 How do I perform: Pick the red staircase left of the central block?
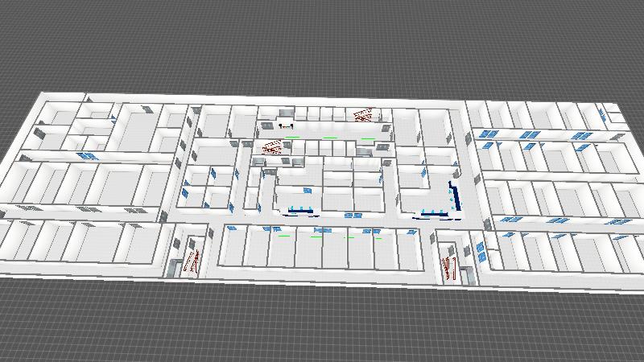point(273,147)
